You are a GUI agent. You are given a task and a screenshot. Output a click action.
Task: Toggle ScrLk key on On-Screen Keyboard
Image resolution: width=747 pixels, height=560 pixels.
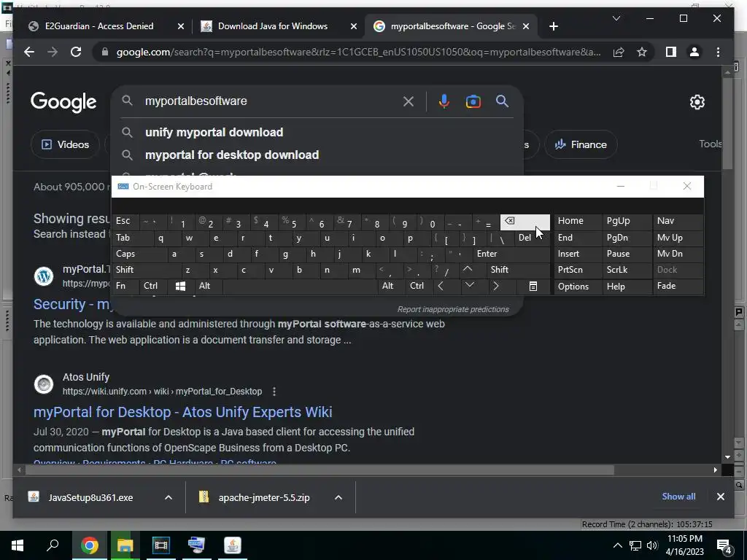click(x=627, y=270)
